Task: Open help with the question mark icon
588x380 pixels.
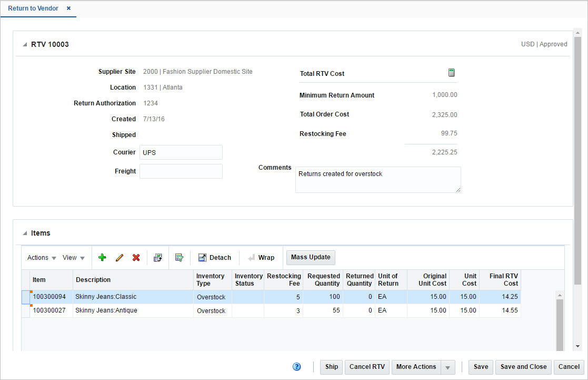Action: click(x=296, y=367)
